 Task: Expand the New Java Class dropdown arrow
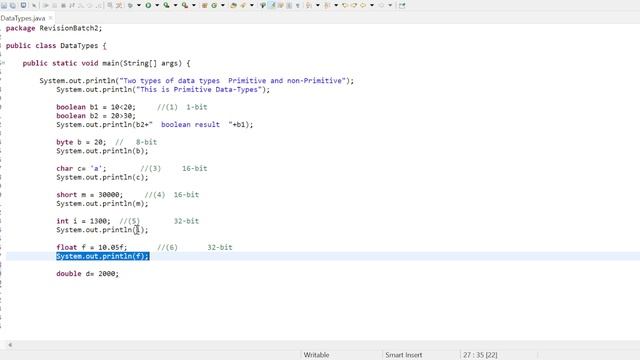click(222, 5)
